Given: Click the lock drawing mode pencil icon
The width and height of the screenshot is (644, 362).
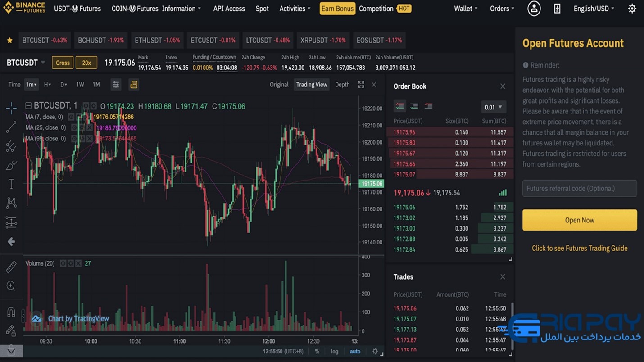Looking at the screenshot, I should point(11,331).
